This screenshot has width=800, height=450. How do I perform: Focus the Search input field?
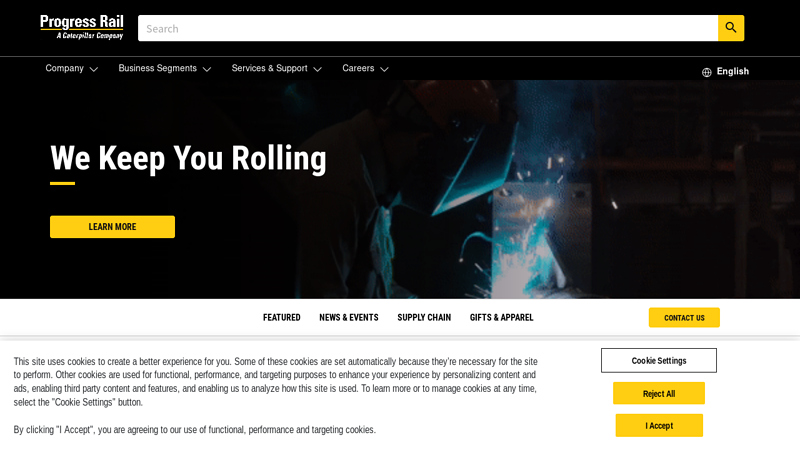[x=428, y=28]
